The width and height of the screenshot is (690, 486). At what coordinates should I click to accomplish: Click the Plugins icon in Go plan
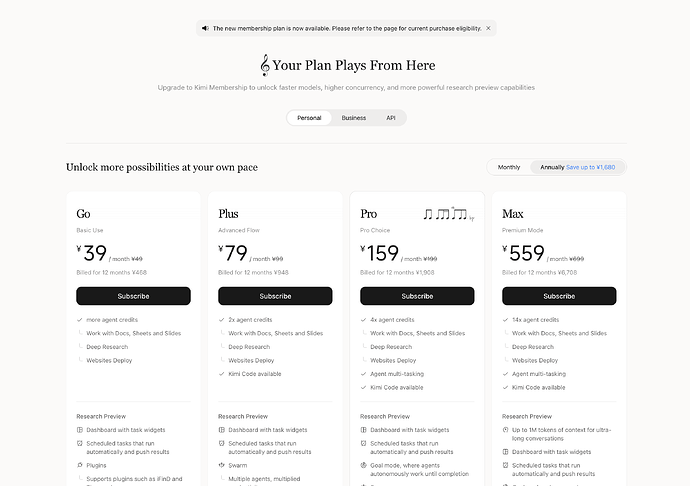coord(80,465)
